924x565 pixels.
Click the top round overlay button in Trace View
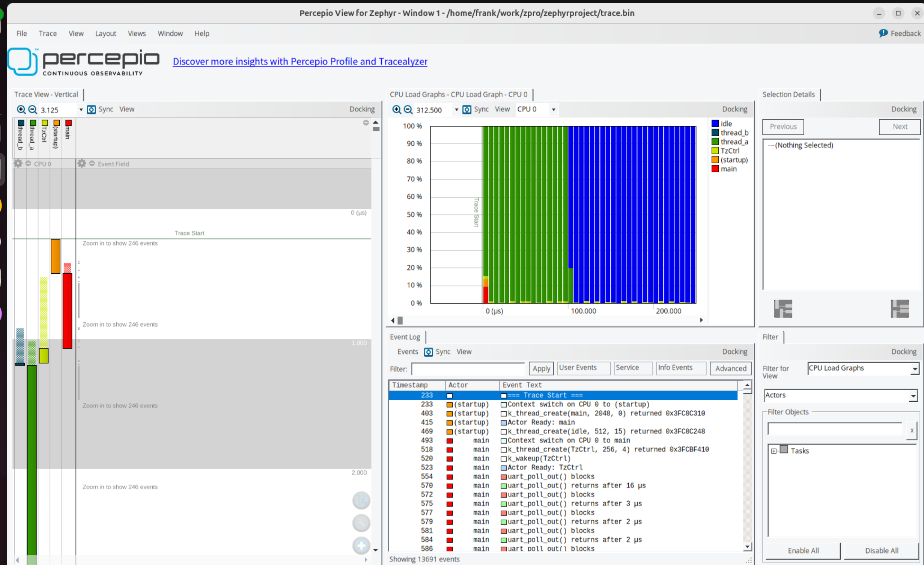(x=361, y=500)
